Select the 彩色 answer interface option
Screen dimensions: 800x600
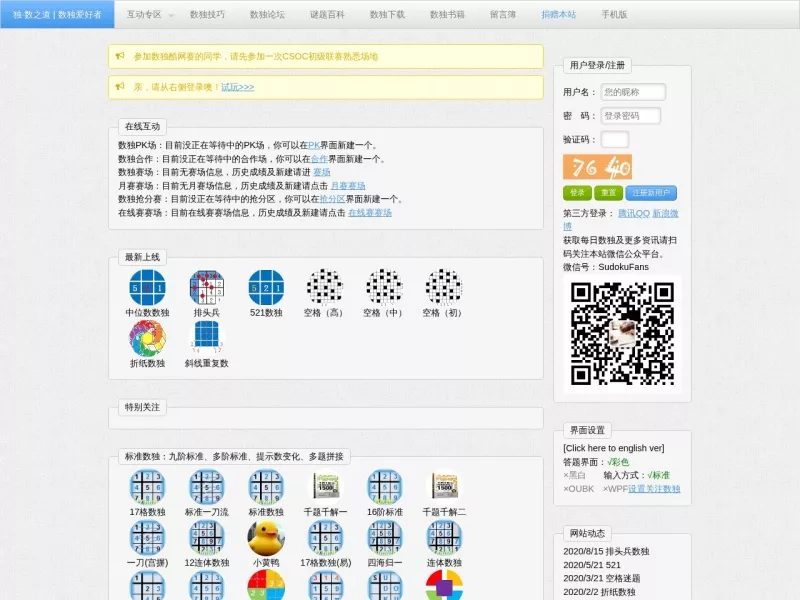coord(618,462)
